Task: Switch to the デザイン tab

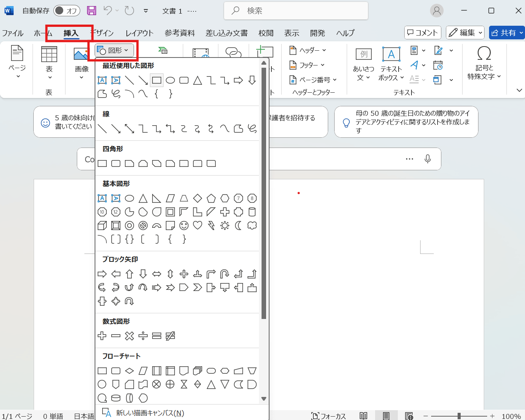Action: pyautogui.click(x=102, y=33)
